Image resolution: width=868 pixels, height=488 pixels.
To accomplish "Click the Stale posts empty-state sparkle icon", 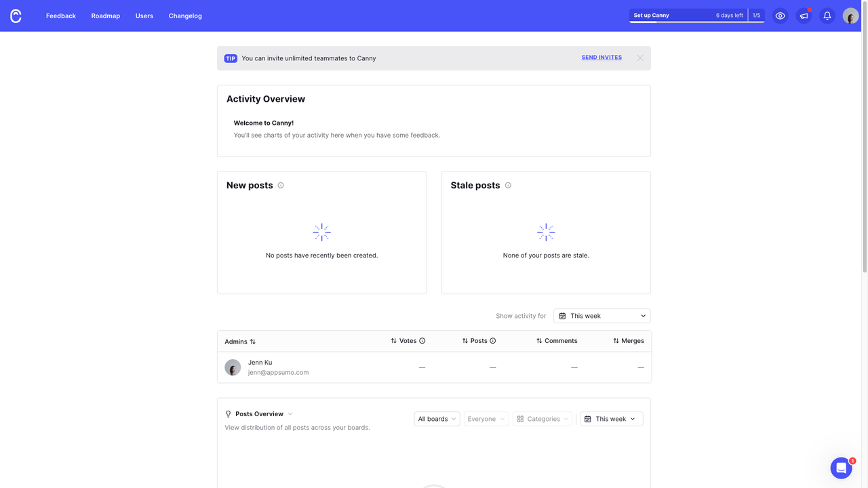I will (546, 232).
